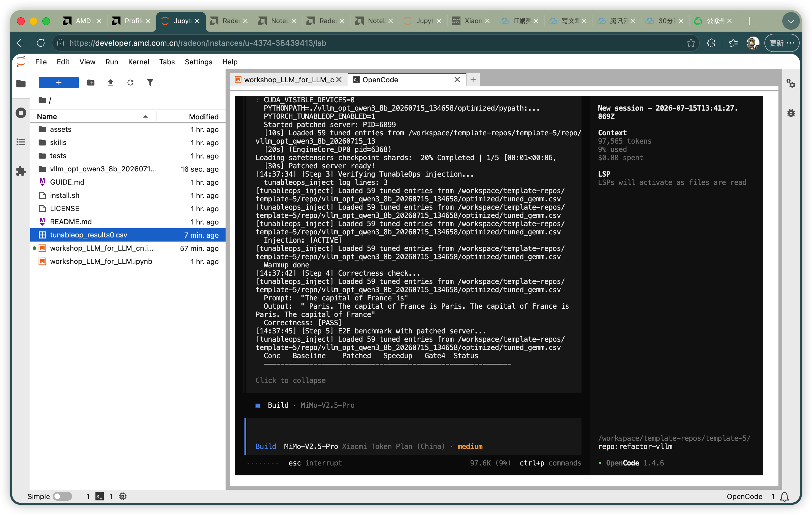Viewport: 812px width, 515px height.
Task: Click the site info lock icon
Action: pyautogui.click(x=60, y=43)
